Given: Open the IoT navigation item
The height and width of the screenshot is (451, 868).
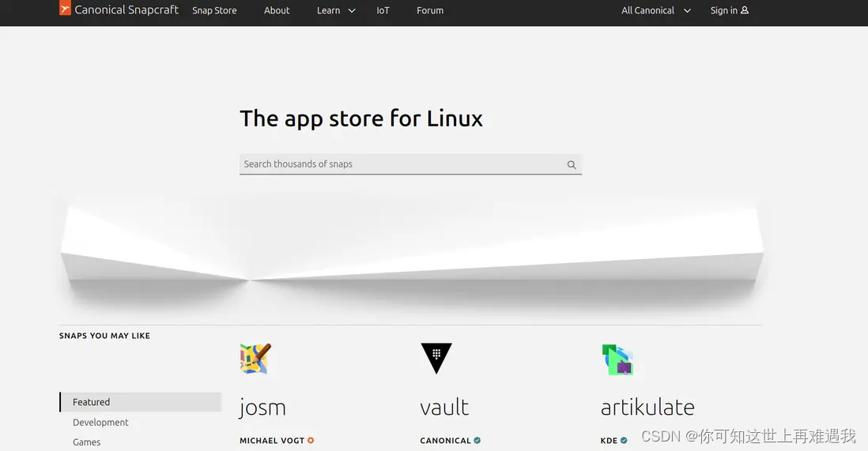Looking at the screenshot, I should coord(383,10).
